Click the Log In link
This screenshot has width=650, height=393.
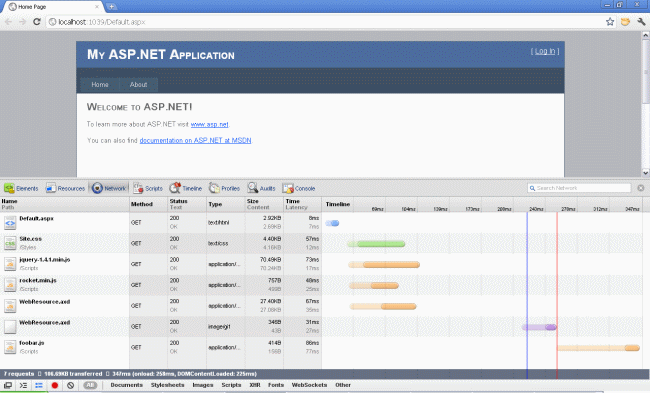point(545,51)
